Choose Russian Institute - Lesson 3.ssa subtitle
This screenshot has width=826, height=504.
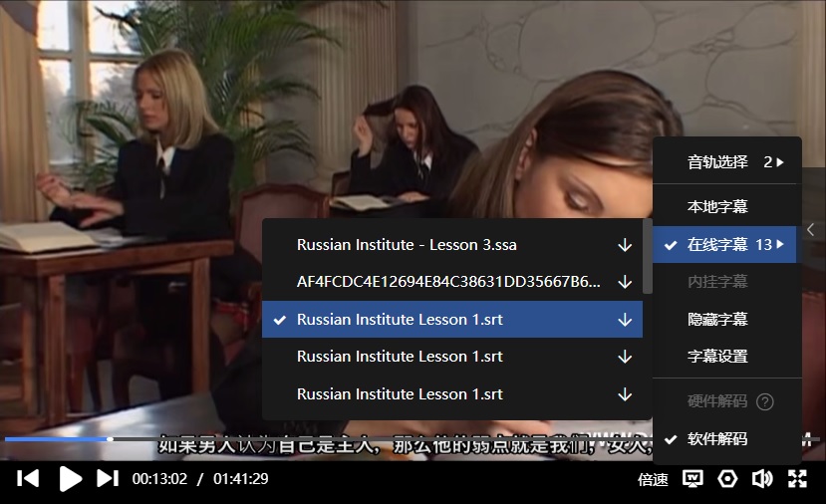407,245
